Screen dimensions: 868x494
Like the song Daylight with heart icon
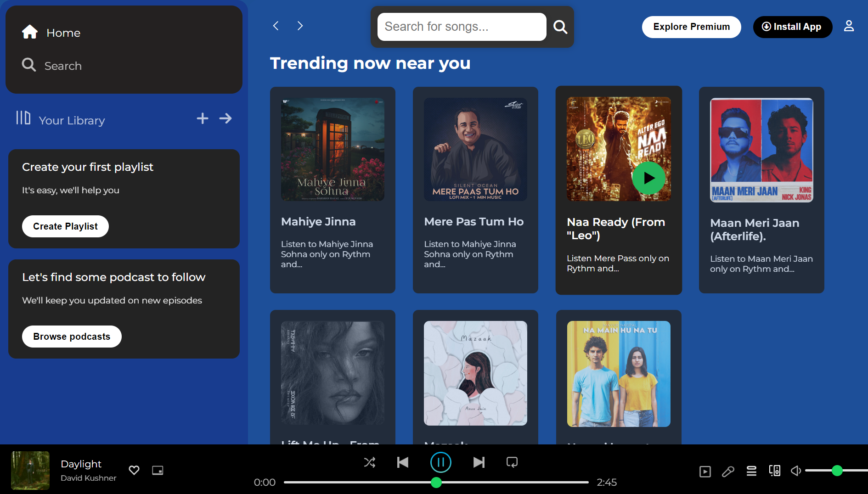tap(134, 470)
